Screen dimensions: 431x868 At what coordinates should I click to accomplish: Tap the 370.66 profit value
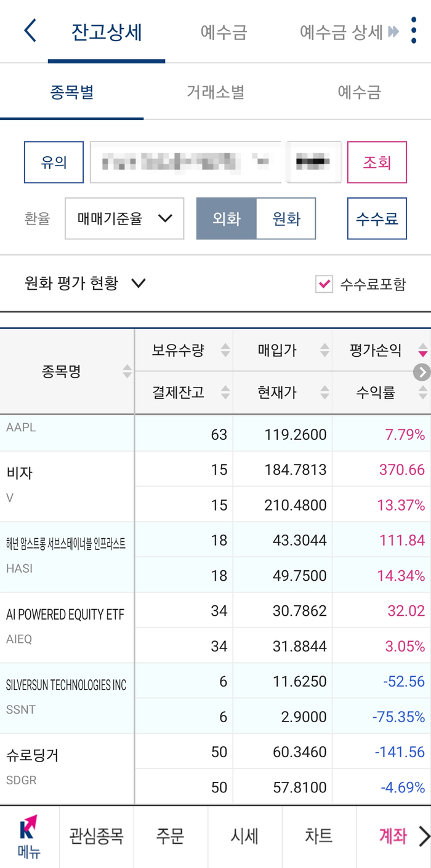pyautogui.click(x=402, y=470)
